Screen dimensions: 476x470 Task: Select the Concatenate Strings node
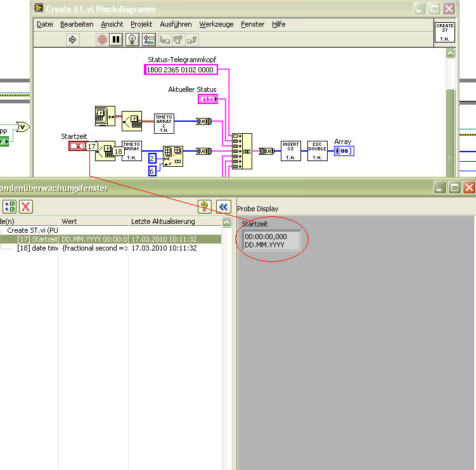point(242,151)
